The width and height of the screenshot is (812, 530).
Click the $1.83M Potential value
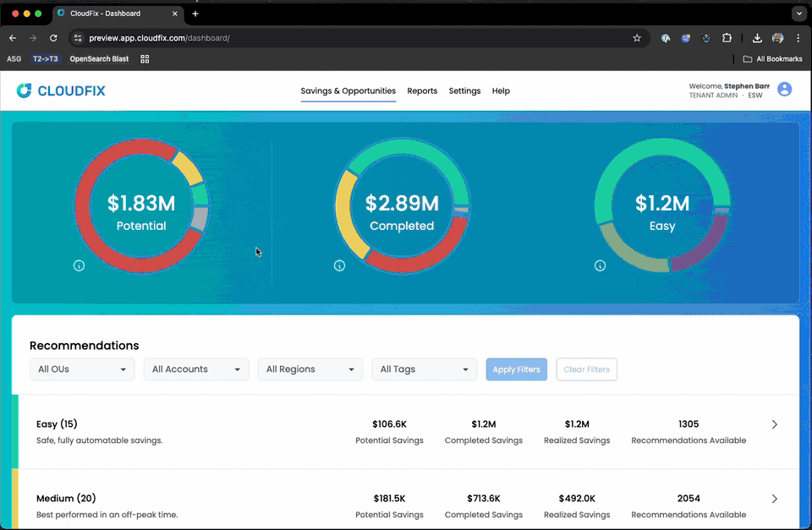click(x=141, y=204)
